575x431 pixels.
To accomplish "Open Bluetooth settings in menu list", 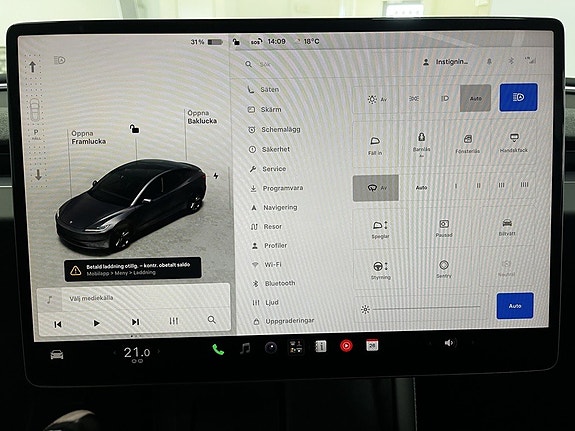I will pyautogui.click(x=274, y=284).
